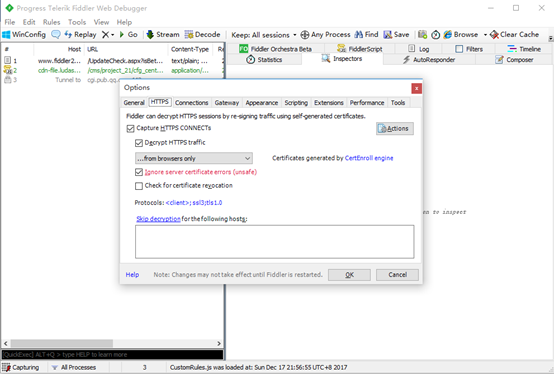Clear Cache using toolbar button

[x=514, y=35]
